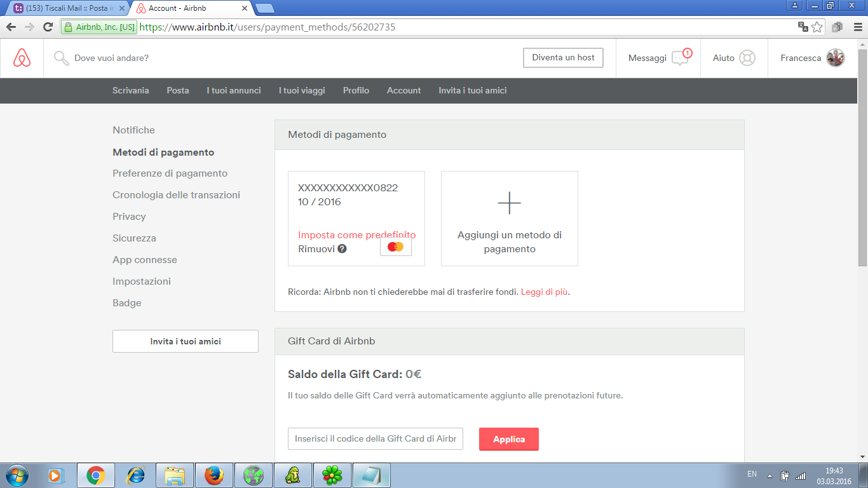Open the Leggi di più link
868x488 pixels.
(545, 292)
